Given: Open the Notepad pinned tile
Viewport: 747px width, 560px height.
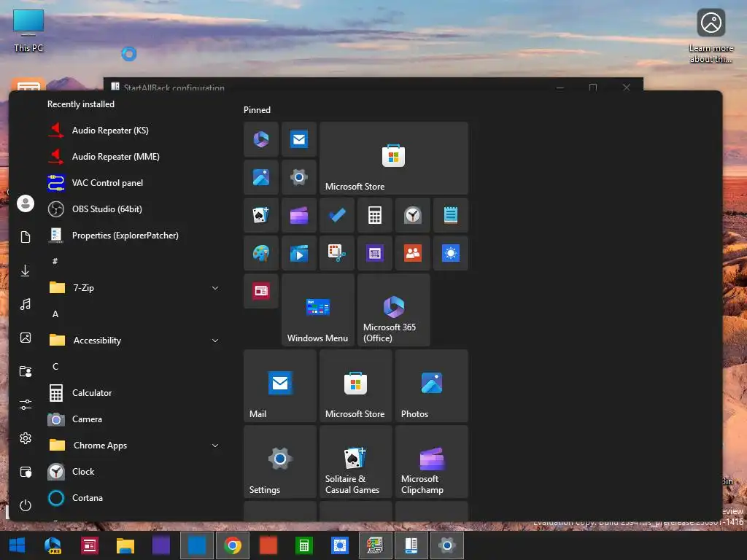Looking at the screenshot, I should (451, 215).
